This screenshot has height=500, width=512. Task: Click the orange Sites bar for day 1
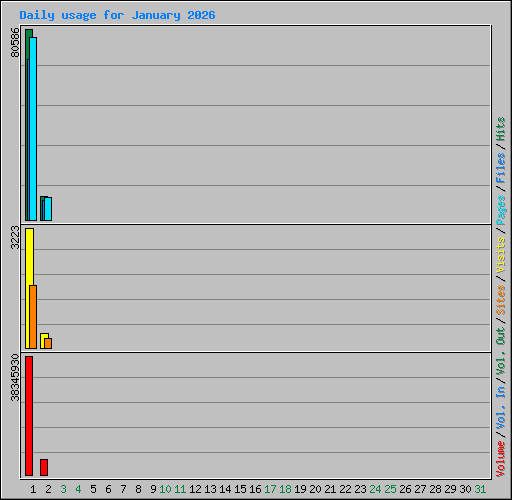coord(33,317)
